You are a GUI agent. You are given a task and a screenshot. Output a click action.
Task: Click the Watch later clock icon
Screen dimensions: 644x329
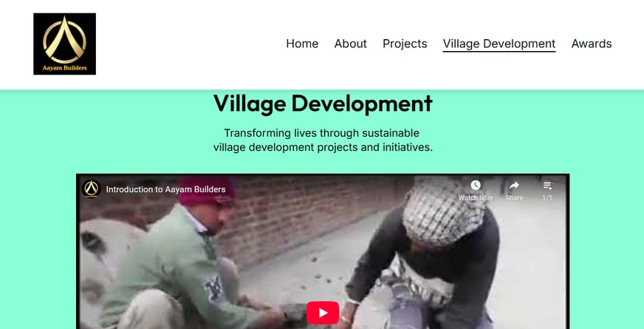(x=476, y=186)
